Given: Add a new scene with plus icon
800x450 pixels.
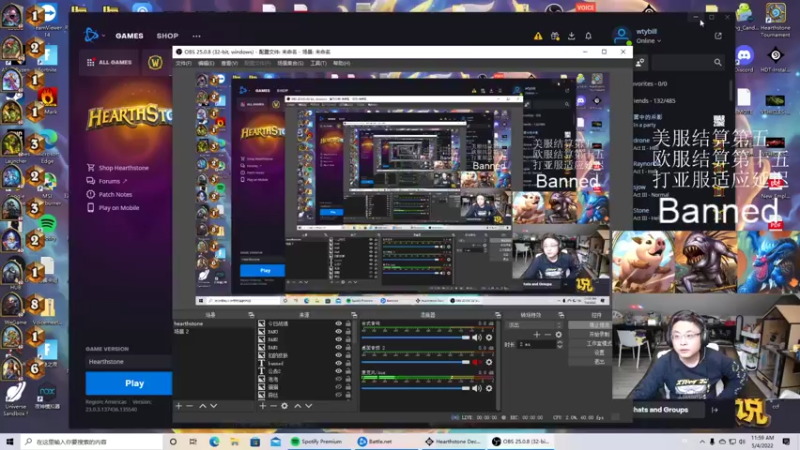Looking at the screenshot, I should tap(179, 406).
